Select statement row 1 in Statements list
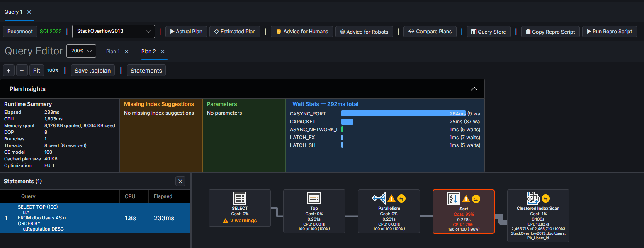 (x=95, y=218)
